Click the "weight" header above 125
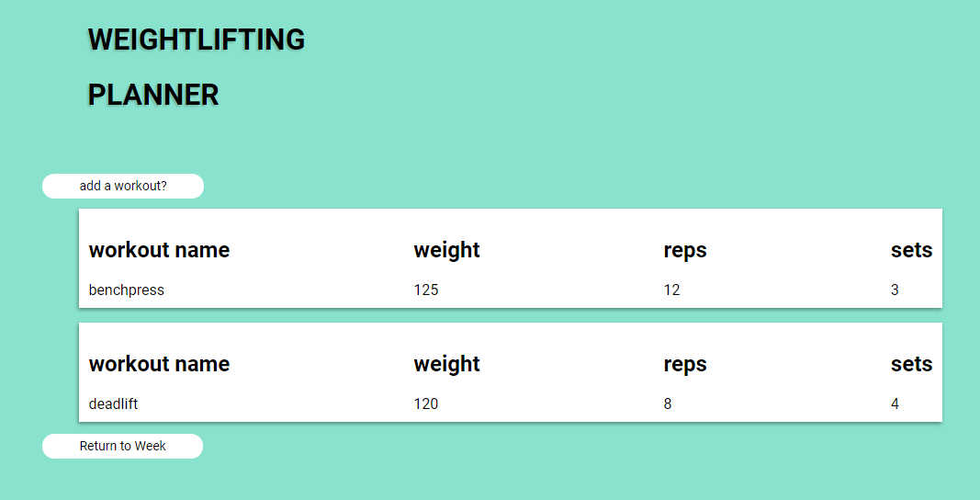Screen dimensions: 980x500 coord(447,250)
